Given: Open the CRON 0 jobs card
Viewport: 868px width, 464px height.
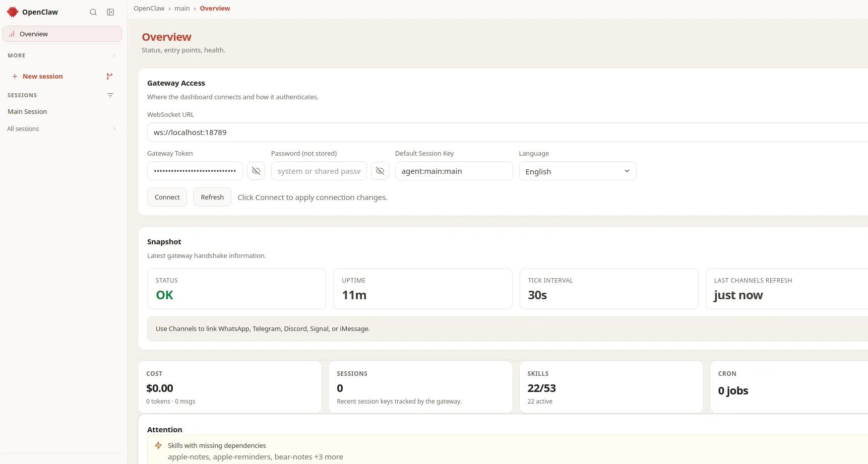Looking at the screenshot, I should pyautogui.click(x=789, y=387).
